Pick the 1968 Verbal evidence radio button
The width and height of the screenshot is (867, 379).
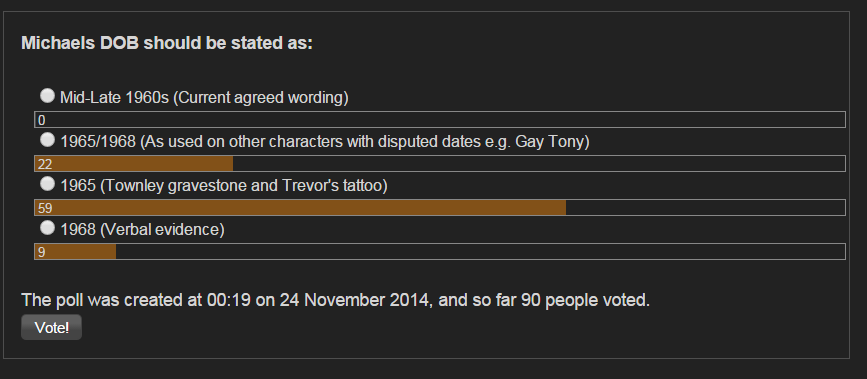48,227
